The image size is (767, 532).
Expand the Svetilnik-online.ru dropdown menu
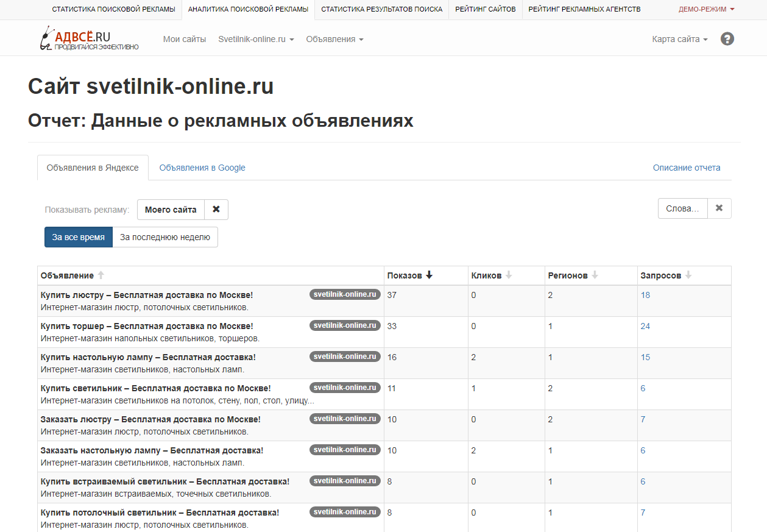coord(256,39)
